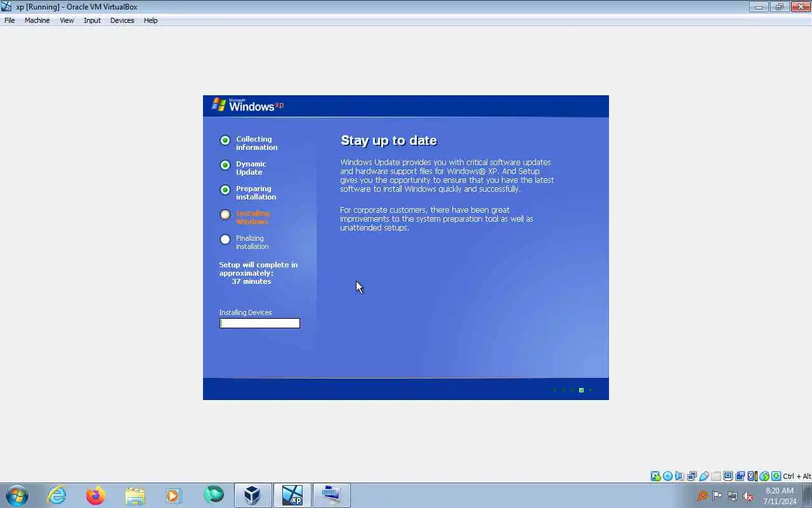Click the 'Windows Update provides you' paragraph

pyautogui.click(x=447, y=176)
